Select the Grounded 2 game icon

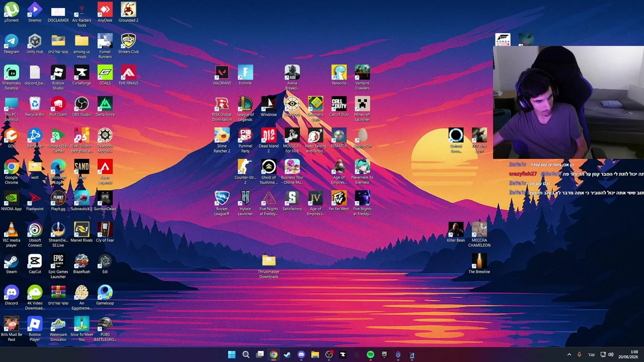click(x=128, y=13)
